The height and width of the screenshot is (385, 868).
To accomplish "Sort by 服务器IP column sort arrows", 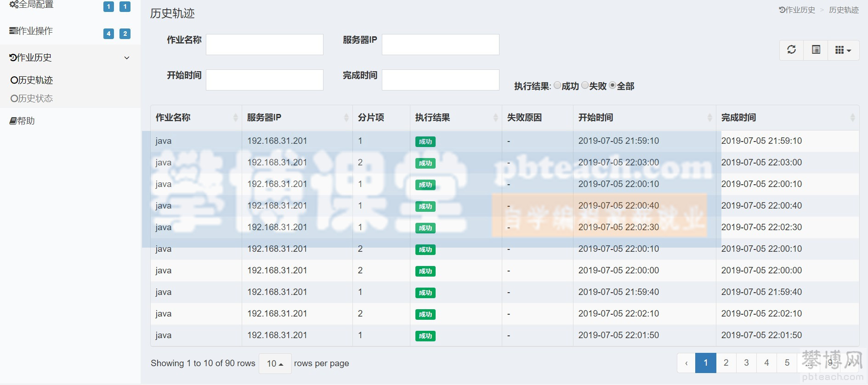I will point(346,118).
